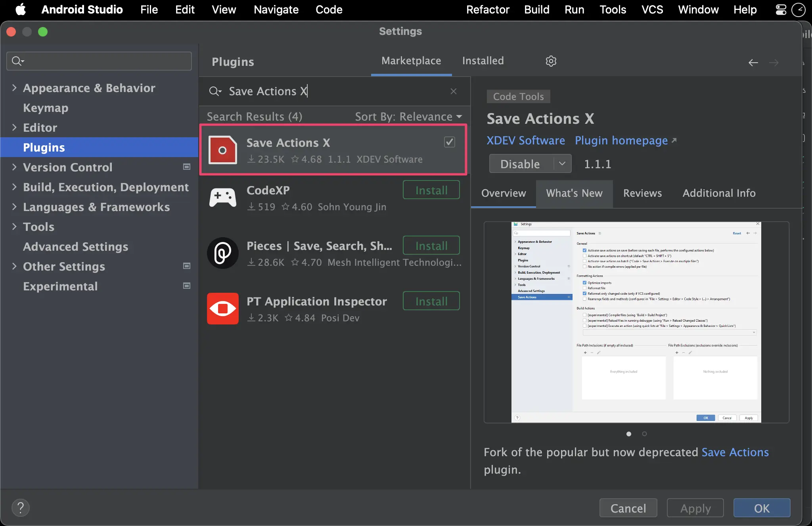Select Keymap in settings tree
Screen dimensions: 812x526
[x=46, y=108]
